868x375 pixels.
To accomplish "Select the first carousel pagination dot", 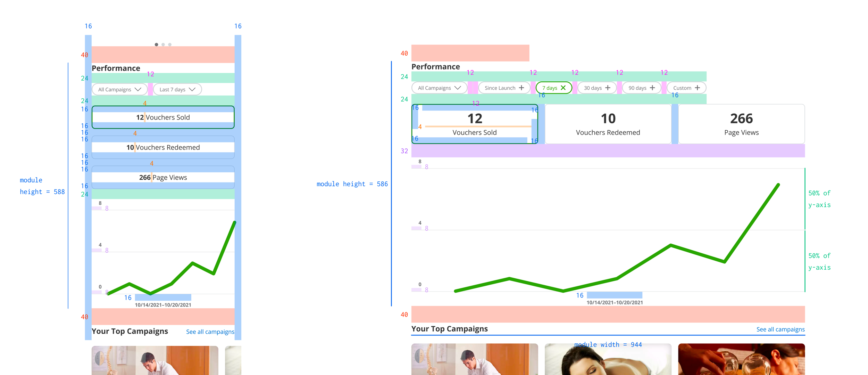I will [157, 44].
